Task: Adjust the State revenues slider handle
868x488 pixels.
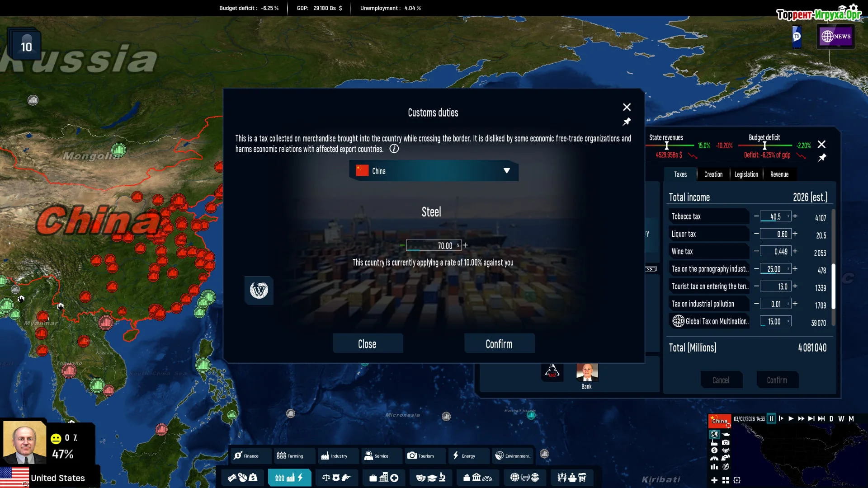Action: [x=666, y=145]
